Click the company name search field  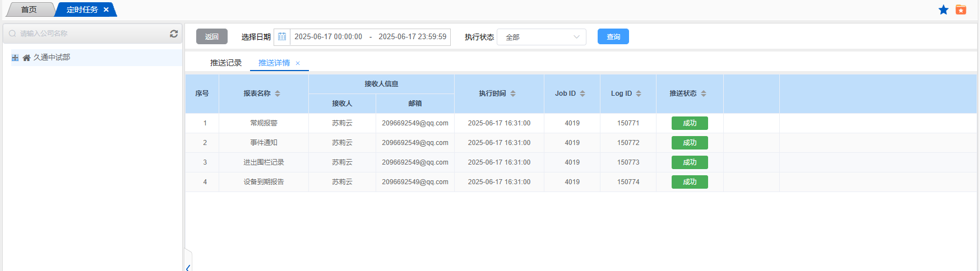pyautogui.click(x=90, y=34)
